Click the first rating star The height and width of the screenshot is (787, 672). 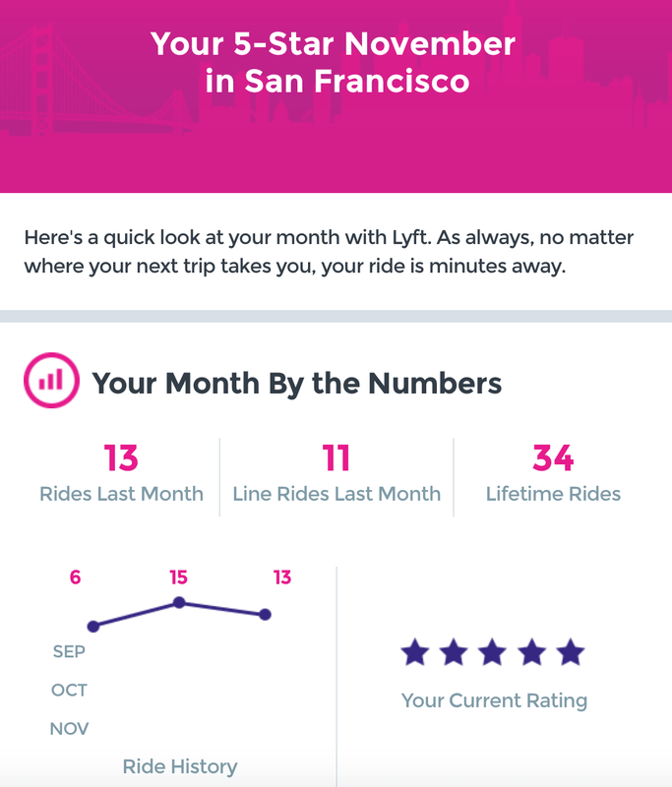[415, 652]
